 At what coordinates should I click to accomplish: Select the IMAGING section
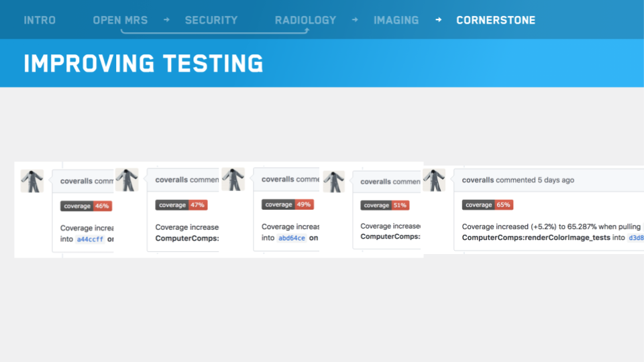tap(396, 20)
